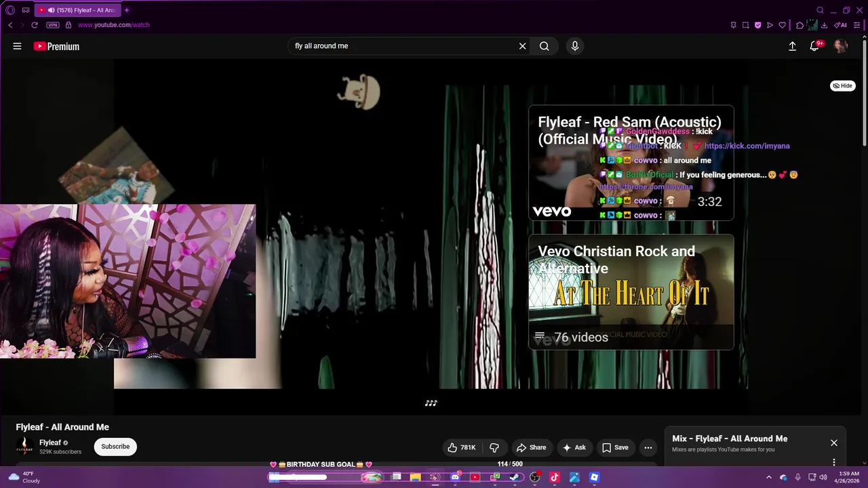Open more actions three-dot menu
The width and height of the screenshot is (868, 488).
tap(648, 447)
